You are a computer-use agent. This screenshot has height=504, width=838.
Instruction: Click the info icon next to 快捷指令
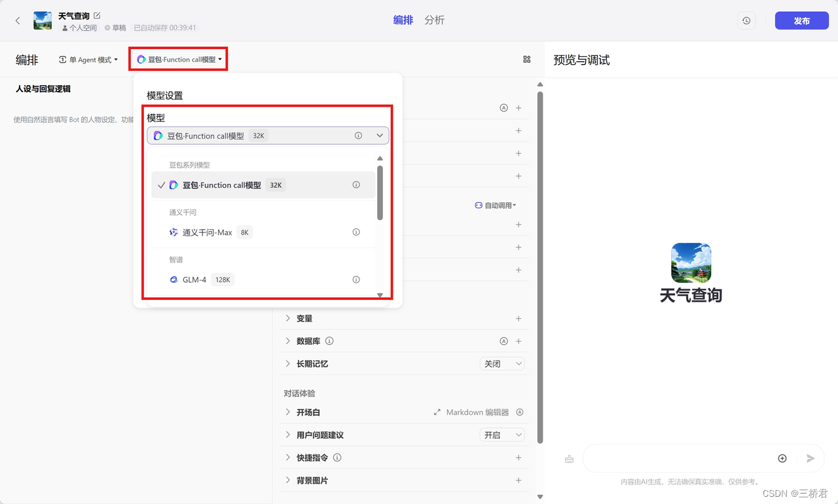tap(337, 458)
